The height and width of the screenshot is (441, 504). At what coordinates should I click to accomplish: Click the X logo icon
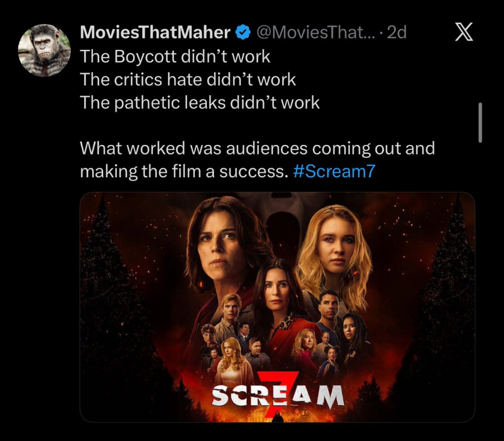(x=464, y=33)
